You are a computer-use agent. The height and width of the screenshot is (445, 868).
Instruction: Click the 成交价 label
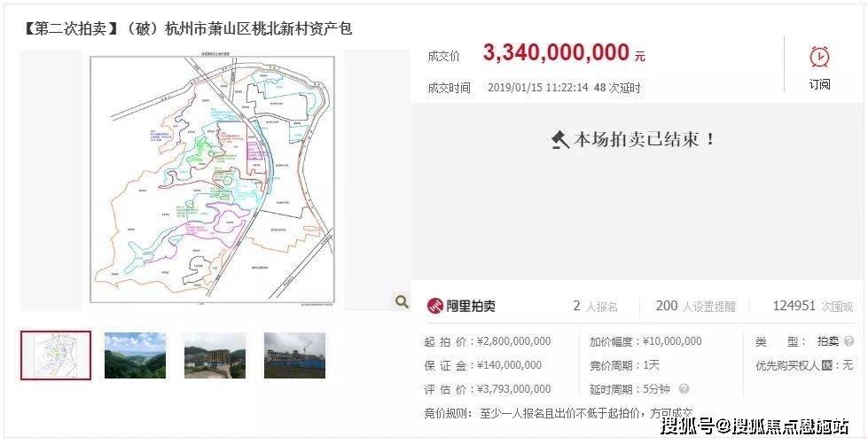(x=443, y=56)
